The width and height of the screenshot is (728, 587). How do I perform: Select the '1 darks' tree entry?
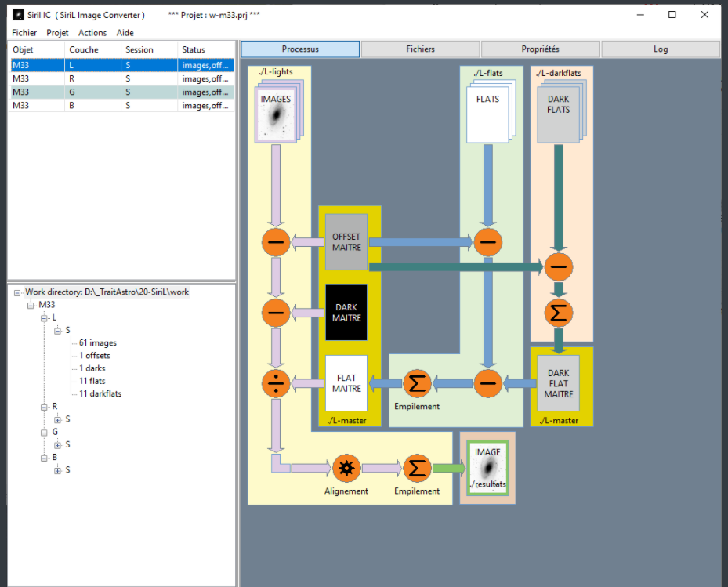[x=92, y=368]
